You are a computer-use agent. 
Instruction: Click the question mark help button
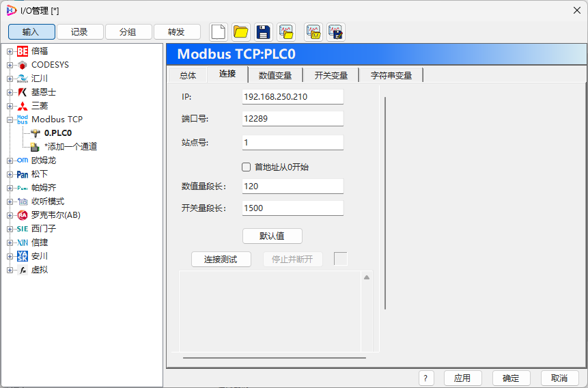tap(426, 378)
